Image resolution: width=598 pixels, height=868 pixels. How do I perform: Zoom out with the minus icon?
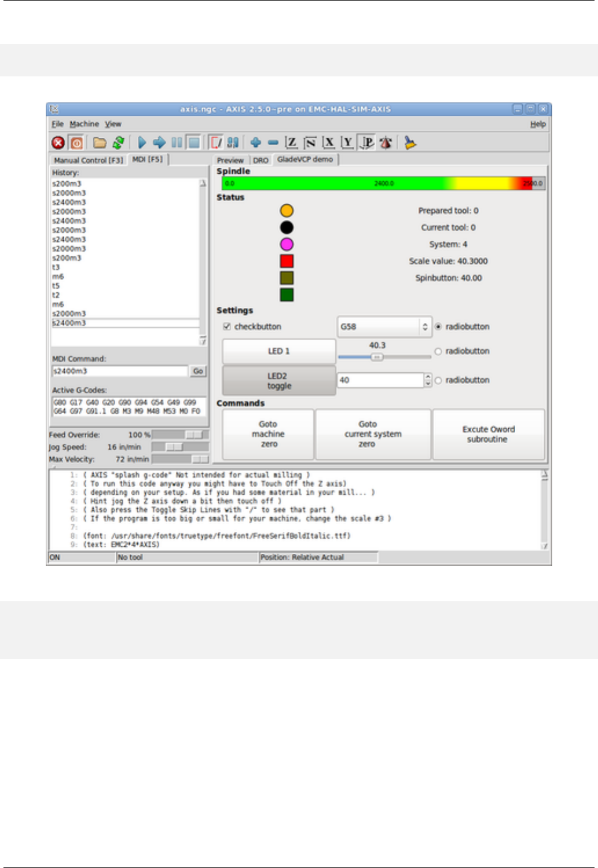point(273,142)
